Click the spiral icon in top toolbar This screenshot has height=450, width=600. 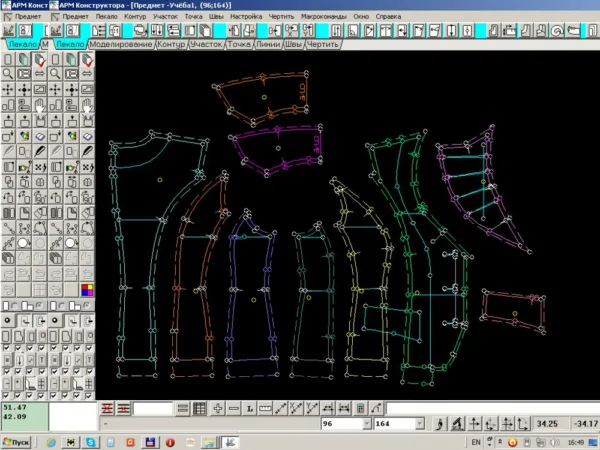(557, 31)
